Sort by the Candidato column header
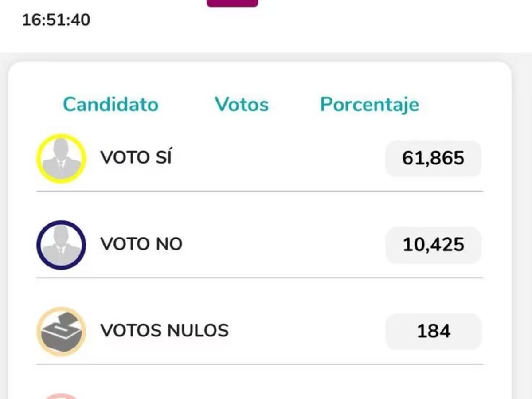This screenshot has width=532, height=399. click(x=110, y=105)
